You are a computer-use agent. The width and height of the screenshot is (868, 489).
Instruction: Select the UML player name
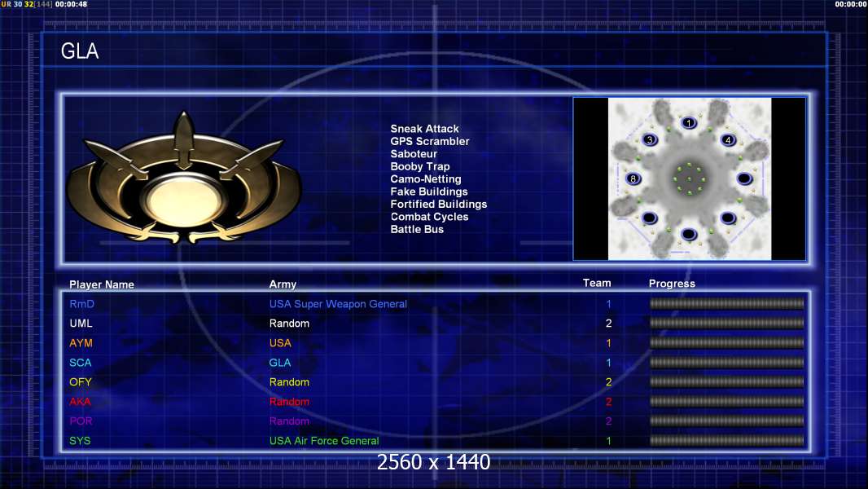click(81, 324)
